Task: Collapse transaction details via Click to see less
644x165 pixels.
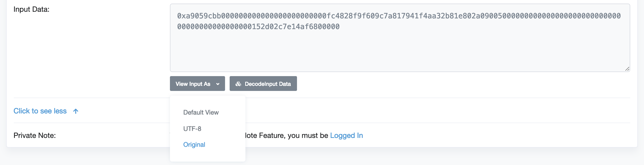Action: click(40, 111)
